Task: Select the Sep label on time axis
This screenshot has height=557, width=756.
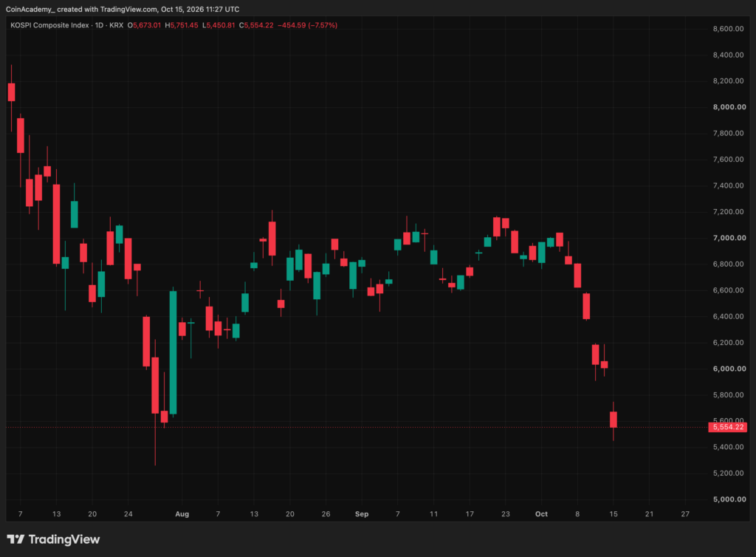Action: (362, 514)
